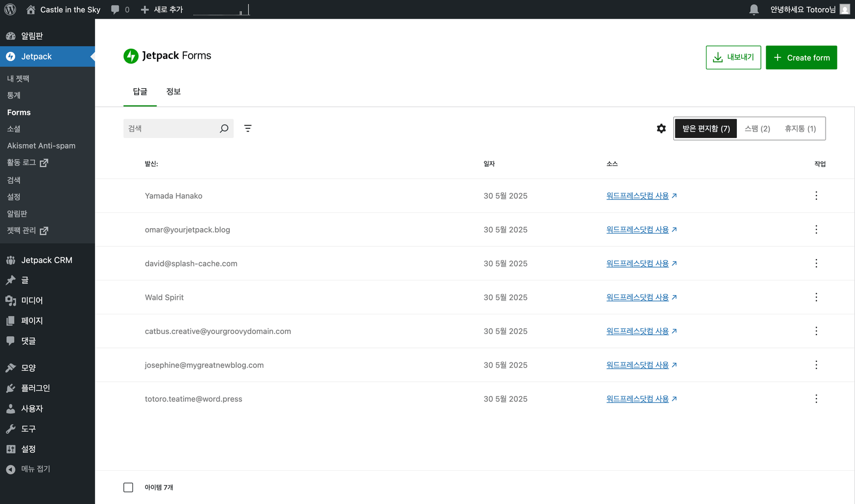Open actions menu for Wald Spirit row
The image size is (855, 504).
pos(816,297)
